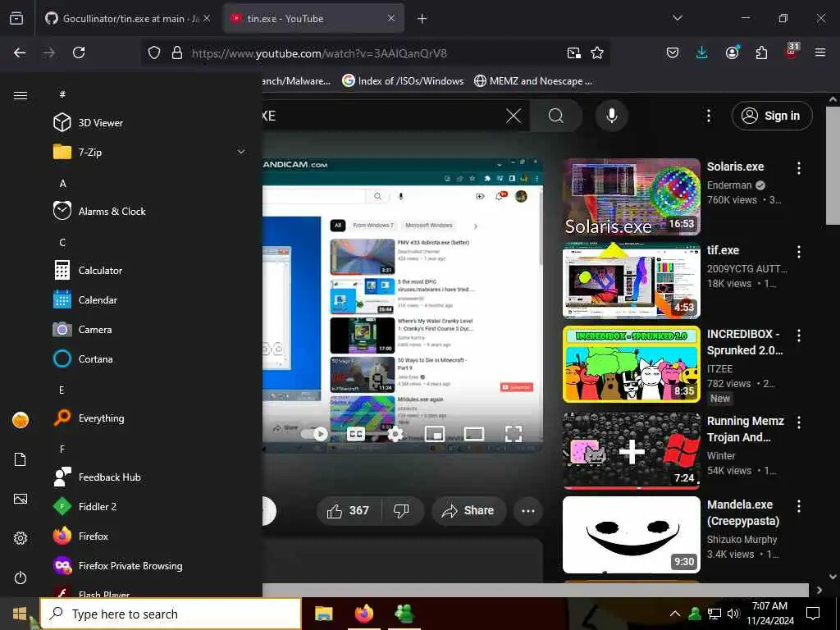Search with voice microphone button
This screenshot has height=630, width=840.
tap(611, 116)
